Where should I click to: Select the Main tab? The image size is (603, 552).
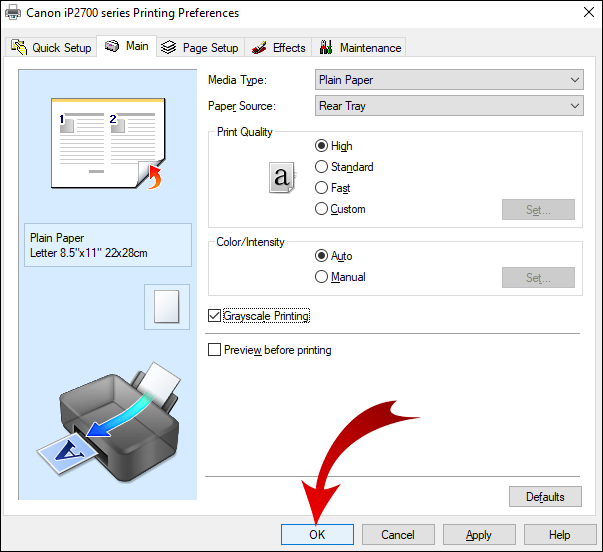click(x=127, y=46)
